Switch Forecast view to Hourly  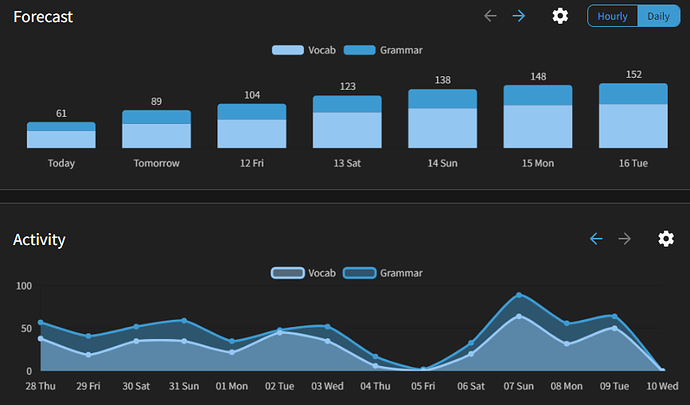click(x=612, y=16)
